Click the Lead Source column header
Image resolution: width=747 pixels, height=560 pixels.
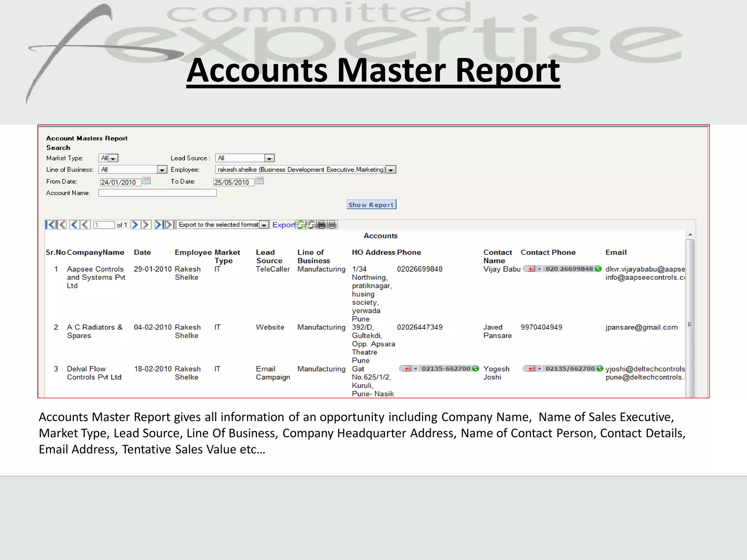point(269,256)
